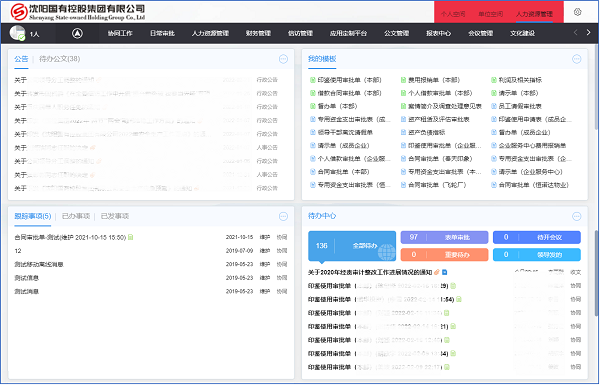The image size is (600, 385).
Task: Open the user avatar icon
Action: pos(18,33)
